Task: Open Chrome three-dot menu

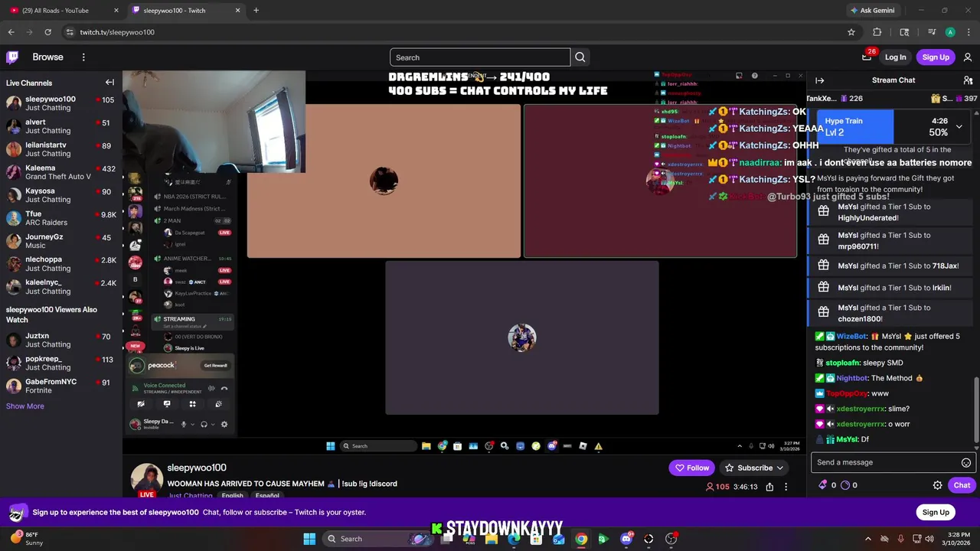Action: 968,32
